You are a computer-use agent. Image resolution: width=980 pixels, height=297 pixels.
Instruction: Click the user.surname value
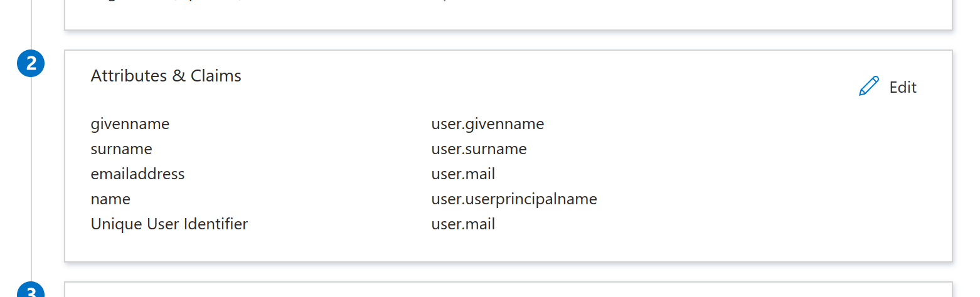click(x=479, y=149)
